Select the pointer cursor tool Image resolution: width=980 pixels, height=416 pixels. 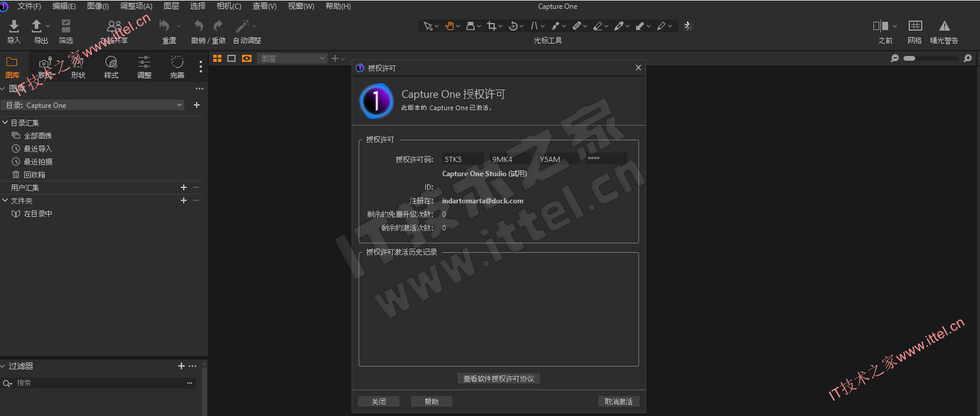428,26
